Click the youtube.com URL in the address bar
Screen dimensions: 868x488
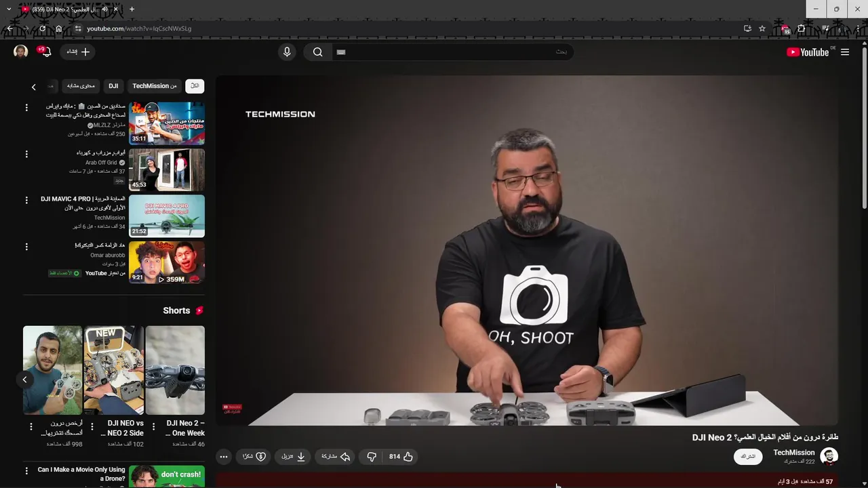pos(139,28)
